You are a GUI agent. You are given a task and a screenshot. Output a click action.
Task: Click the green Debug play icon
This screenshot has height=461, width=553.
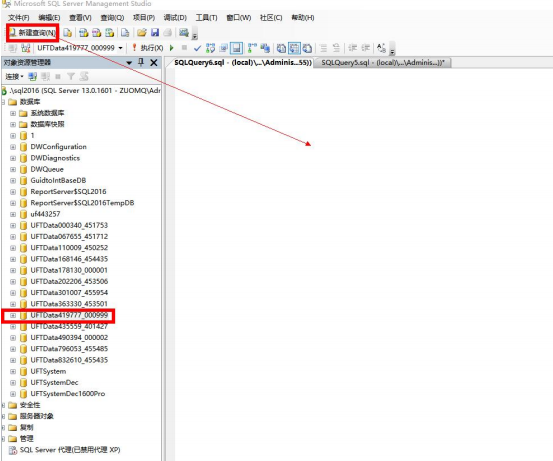pos(172,48)
